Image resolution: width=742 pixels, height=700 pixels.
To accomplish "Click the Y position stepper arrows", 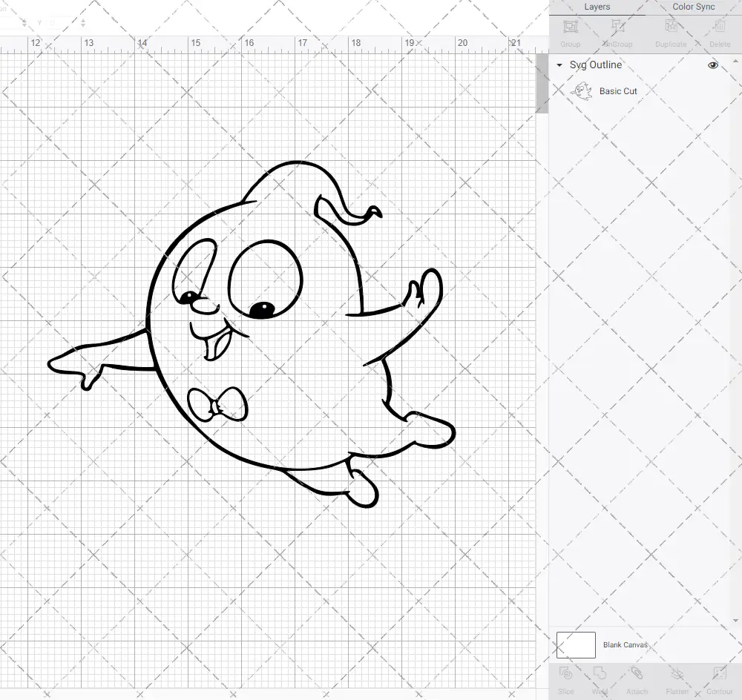I will tap(82, 23).
